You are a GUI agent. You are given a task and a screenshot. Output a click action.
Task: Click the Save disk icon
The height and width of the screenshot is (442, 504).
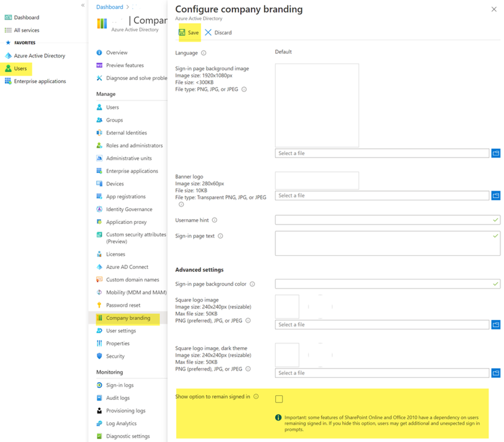click(182, 33)
